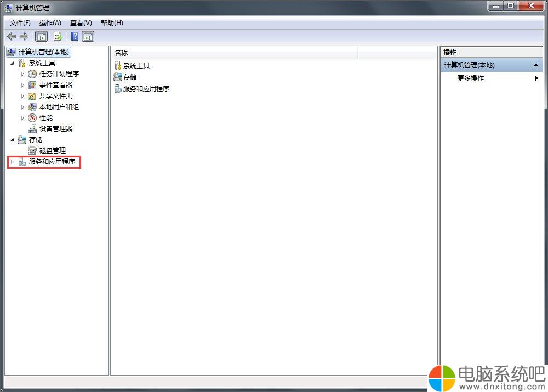Select 存储 item in the center list
Image resolution: width=548 pixels, height=392 pixels.
(x=130, y=77)
